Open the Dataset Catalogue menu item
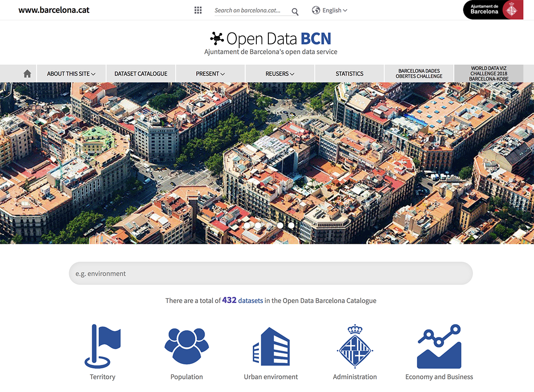The width and height of the screenshot is (534, 392). point(141,74)
